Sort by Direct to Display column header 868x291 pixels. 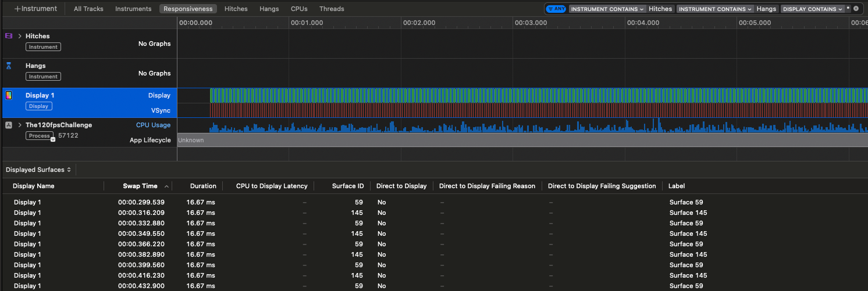pos(401,186)
